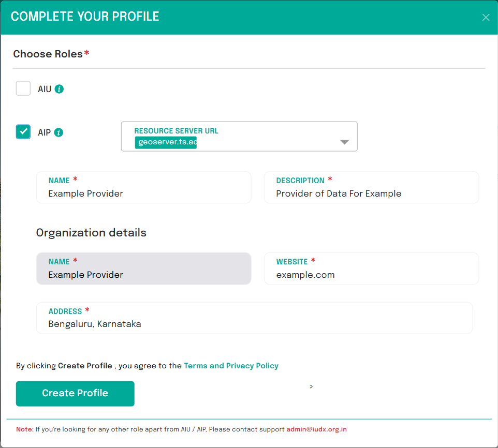Select the Choose Roles section header

point(47,54)
